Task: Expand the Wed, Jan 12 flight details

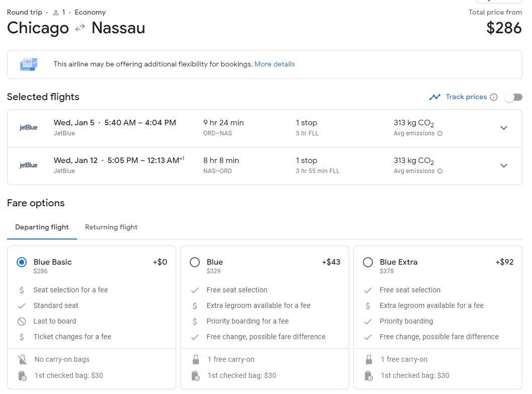Action: [x=503, y=166]
